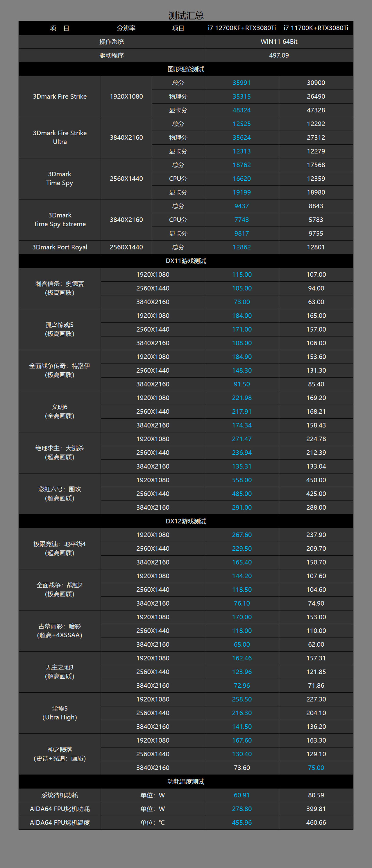Click the 图形理论测试 section header
This screenshot has height=868, width=372.
[x=186, y=69]
